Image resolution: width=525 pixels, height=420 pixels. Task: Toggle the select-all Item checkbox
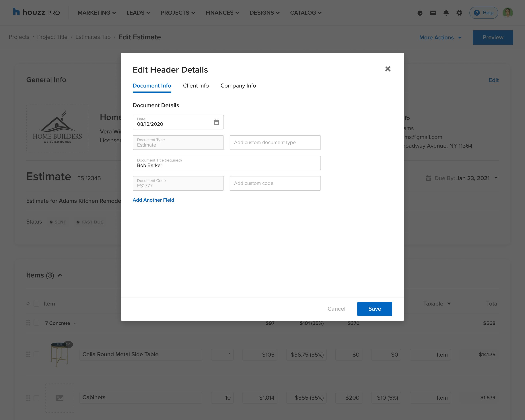tap(36, 304)
